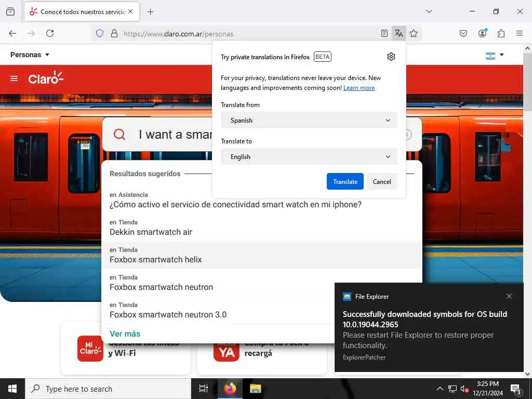Open the Packs YA recarga icon
532x399 pixels.
[227, 352]
